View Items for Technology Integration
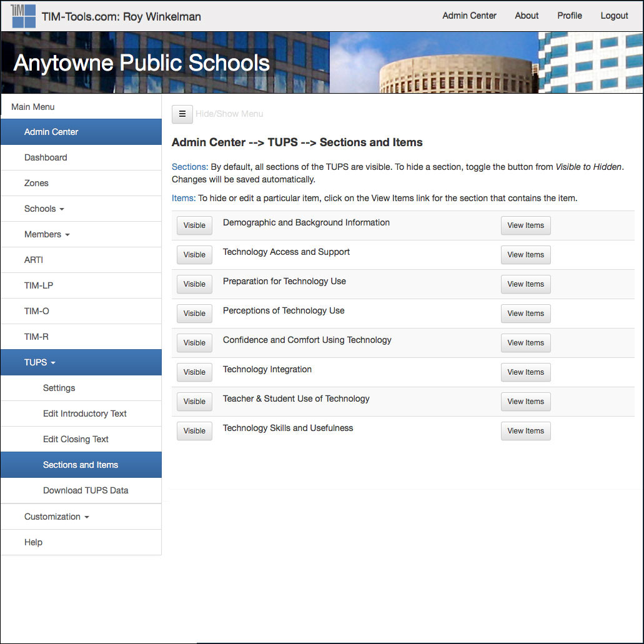Image resolution: width=644 pixels, height=644 pixels. click(525, 372)
